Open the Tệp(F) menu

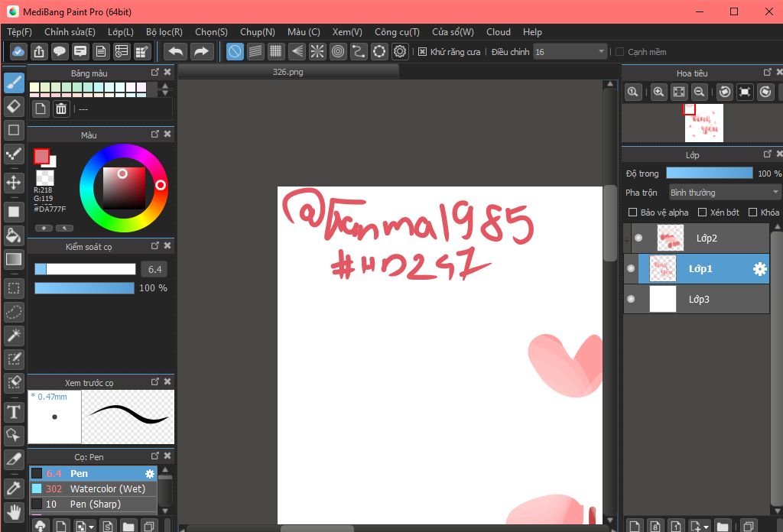(19, 32)
